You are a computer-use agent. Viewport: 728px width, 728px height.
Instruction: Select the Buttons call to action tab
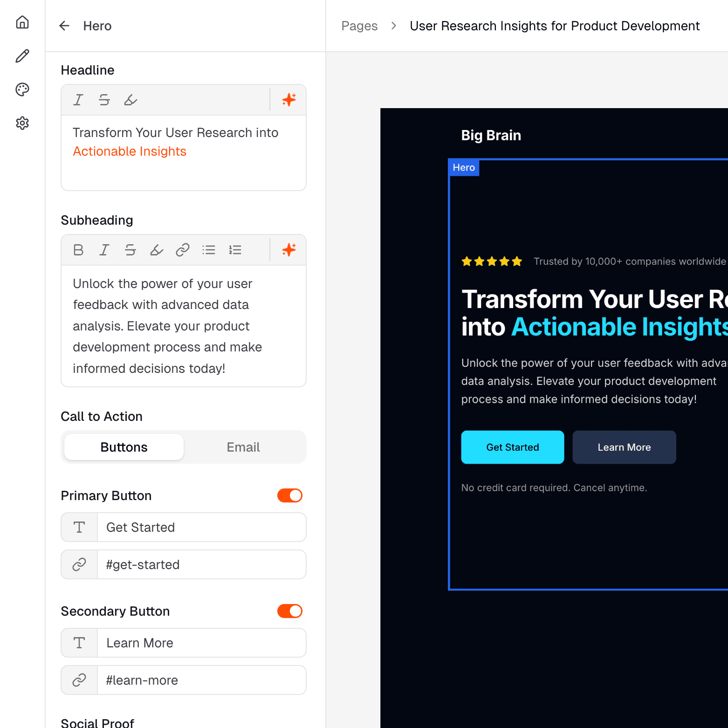tap(124, 447)
